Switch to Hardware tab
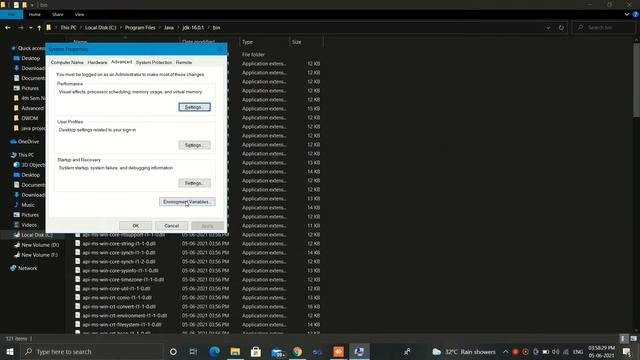 97,62
